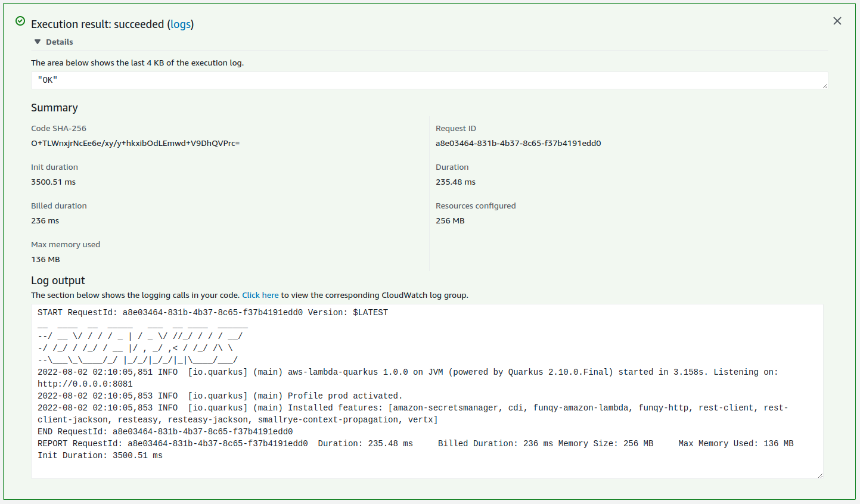Viewport: 860px width, 504px height.
Task: Select the Max memory used value 136 MB
Action: [45, 259]
